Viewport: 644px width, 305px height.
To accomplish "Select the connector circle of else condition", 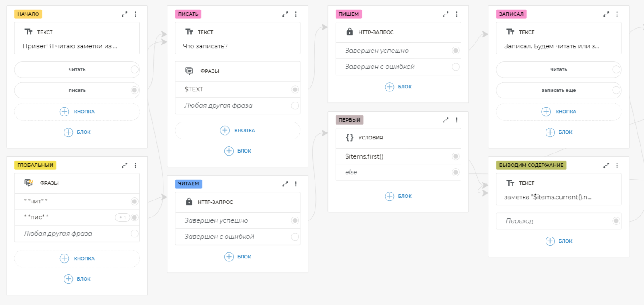I will coord(456,172).
